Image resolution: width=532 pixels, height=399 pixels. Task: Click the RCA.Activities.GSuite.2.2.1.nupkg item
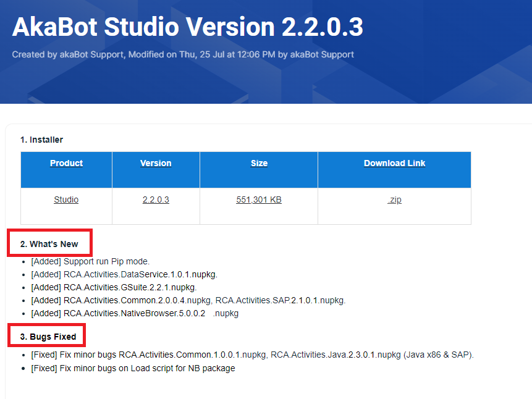114,287
